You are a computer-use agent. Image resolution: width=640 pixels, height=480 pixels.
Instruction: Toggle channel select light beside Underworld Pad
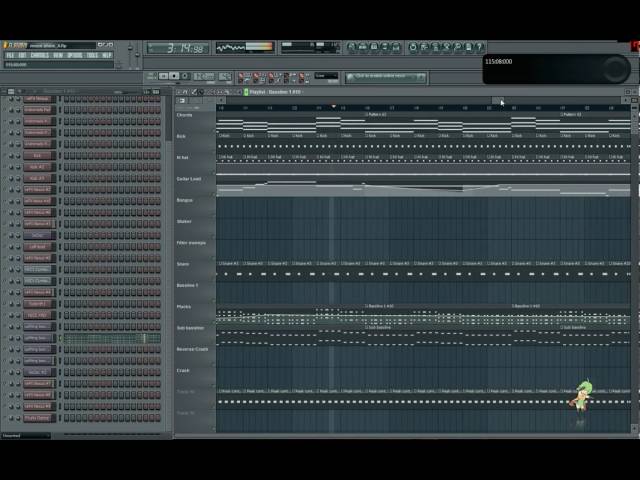click(x=58, y=110)
